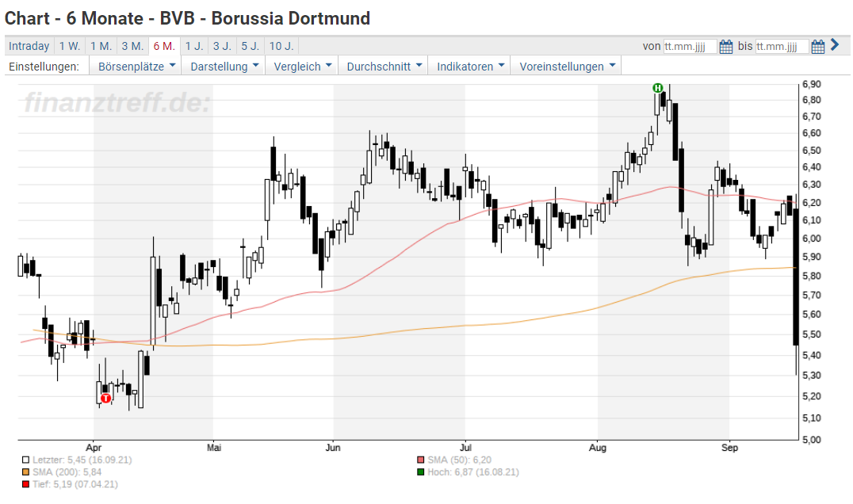The height and width of the screenshot is (504, 853).
Task: Open the Voreinstellungen dropdown
Action: click(x=566, y=67)
